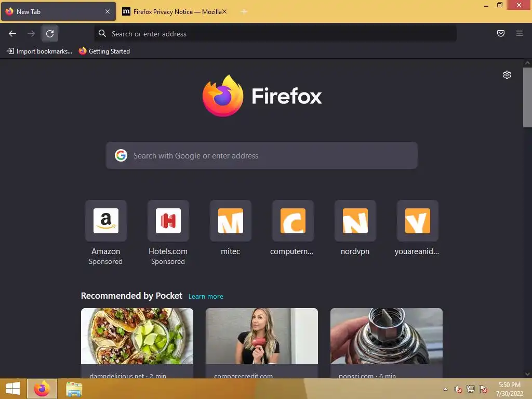The height and width of the screenshot is (399, 532).
Task: Switch to Firefox Privacy Notice tab
Action: (175, 11)
